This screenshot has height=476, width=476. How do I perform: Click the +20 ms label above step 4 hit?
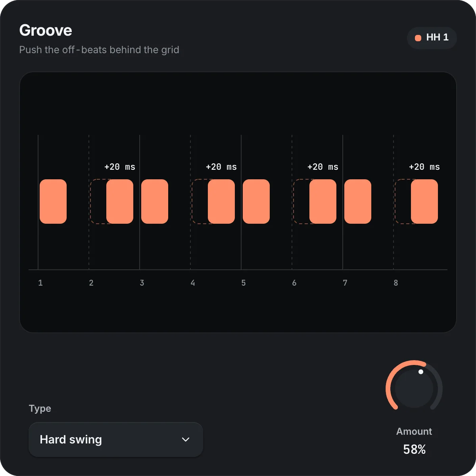pos(221,167)
